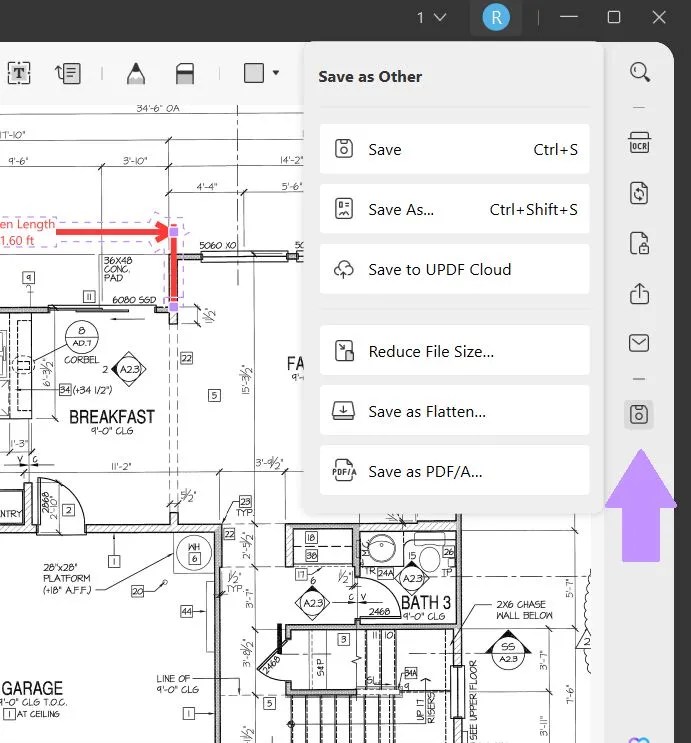Click the Ctrl+Shift+S shortcut text
691x743 pixels.
point(533,209)
